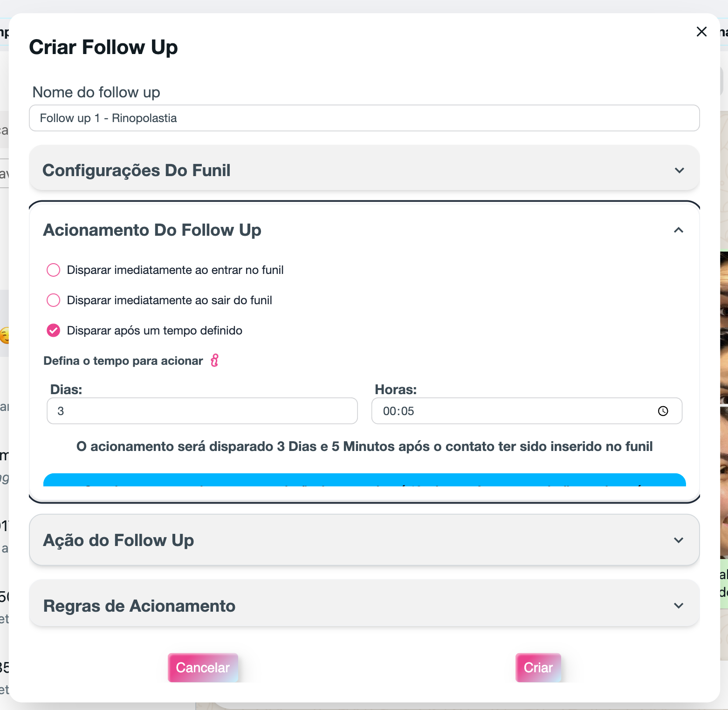Open the clock picker in Horas field
The height and width of the screenshot is (710, 728).
[663, 411]
